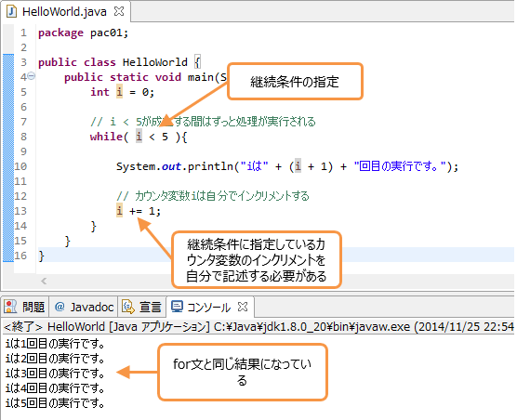Select the HelloWorld.java editor tab
The height and width of the screenshot is (420, 517).
65,11
